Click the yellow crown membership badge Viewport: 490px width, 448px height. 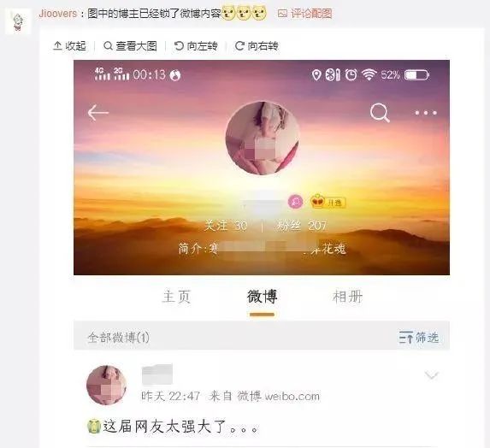click(328, 202)
